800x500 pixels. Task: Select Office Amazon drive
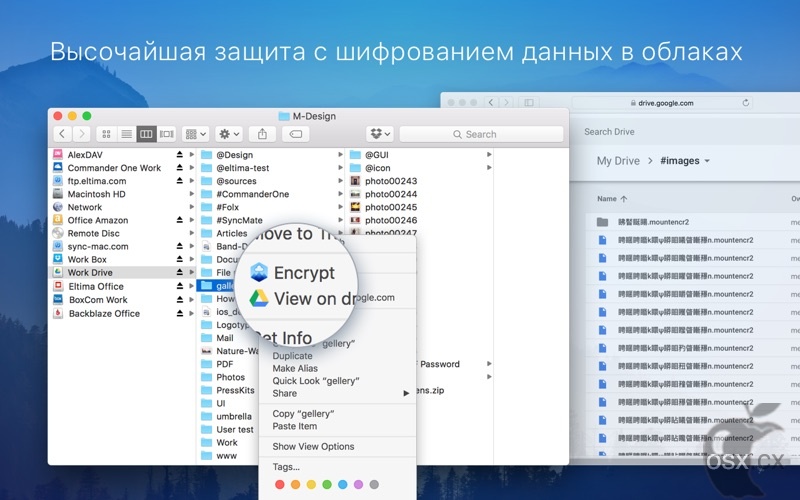coord(97,220)
